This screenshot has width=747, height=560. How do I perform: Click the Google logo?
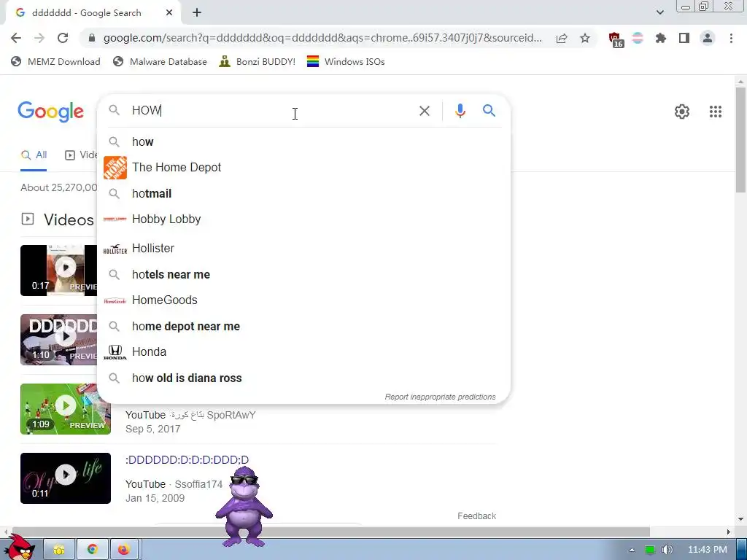pos(50,112)
